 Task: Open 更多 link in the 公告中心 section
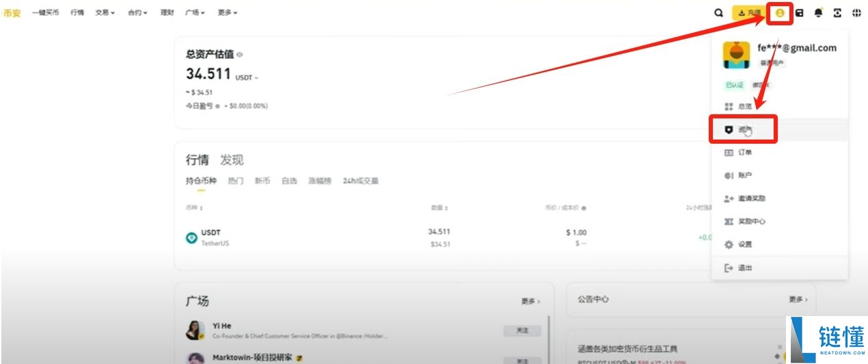[798, 300]
